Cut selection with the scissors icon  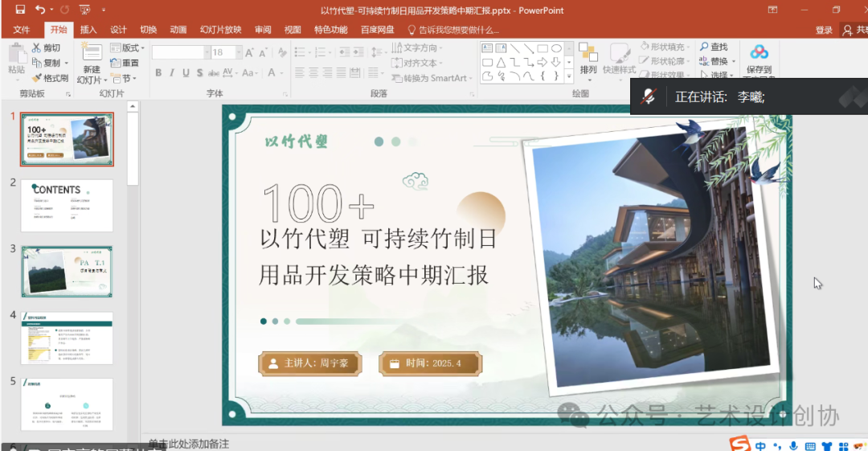point(36,48)
